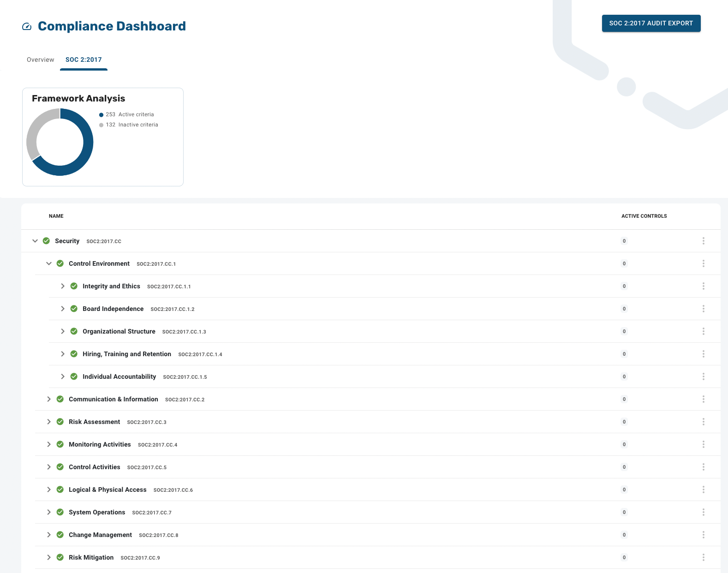
Task: Open kebab menu for Board Independence row
Action: 703,309
